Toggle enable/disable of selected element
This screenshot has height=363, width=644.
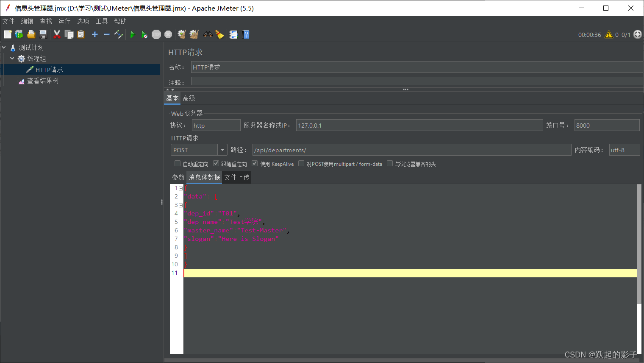coord(119,34)
